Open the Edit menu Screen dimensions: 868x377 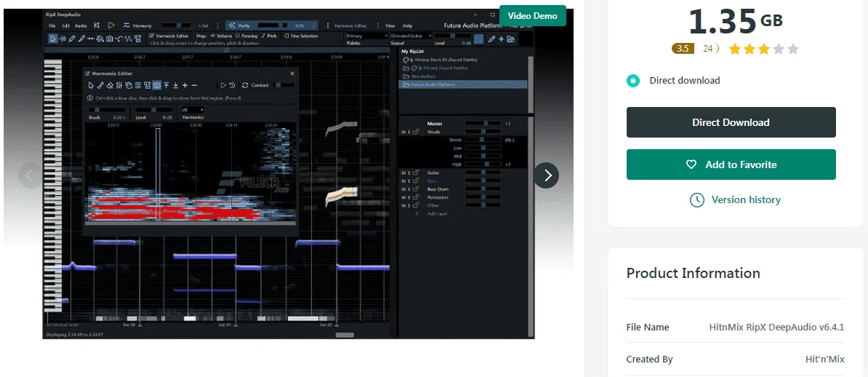pyautogui.click(x=66, y=26)
